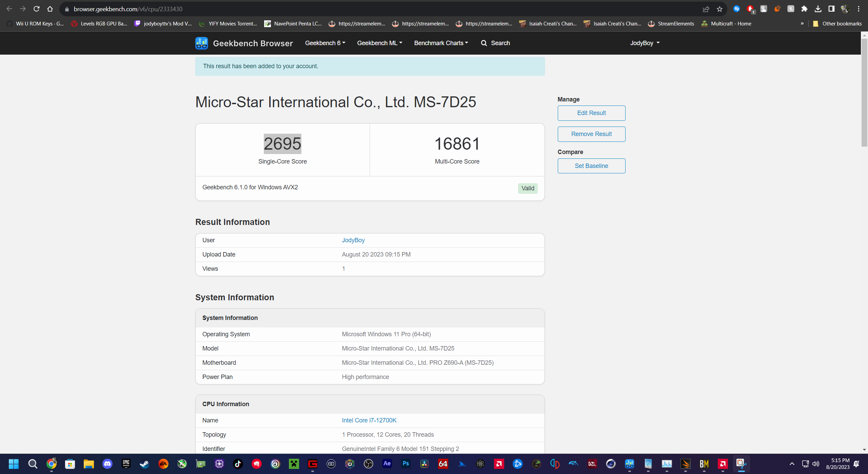868x474 pixels.
Task: Open TikTok from taskbar
Action: tap(238, 463)
